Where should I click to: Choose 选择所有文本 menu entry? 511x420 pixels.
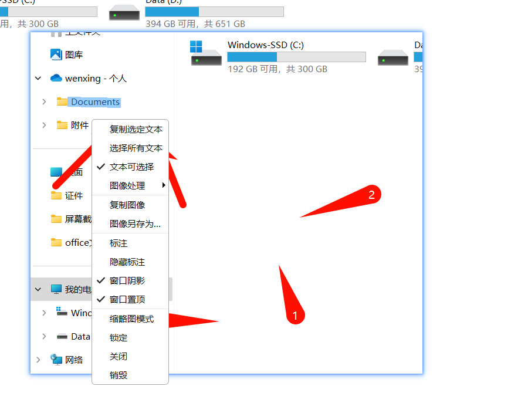(x=136, y=148)
